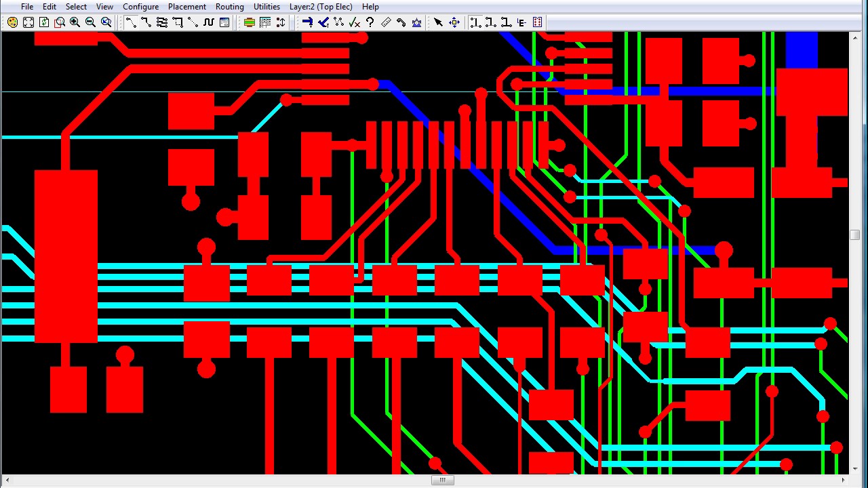Select the angled track routing tool
Image resolution: width=868 pixels, height=488 pixels.
(x=146, y=22)
